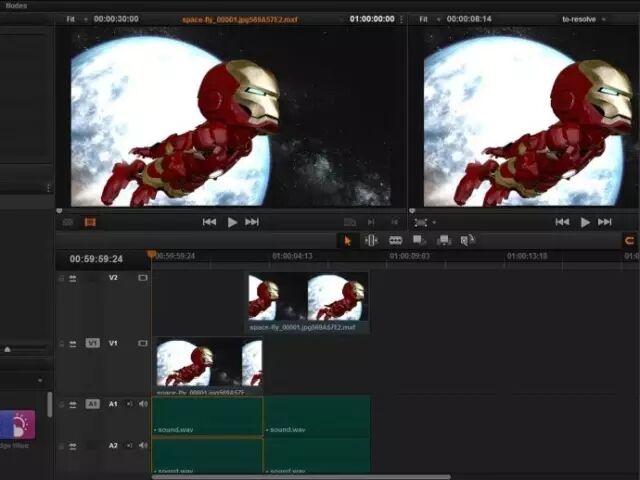Click ruler at 01:00:04:13 mark
This screenshot has width=640, height=480.
(x=292, y=256)
